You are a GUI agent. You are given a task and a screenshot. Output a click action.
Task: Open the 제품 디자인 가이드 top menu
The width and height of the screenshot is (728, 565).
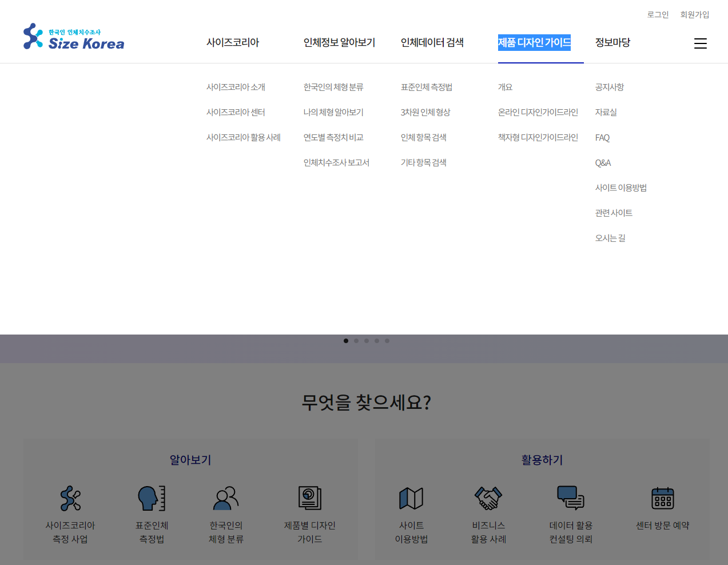click(x=534, y=42)
